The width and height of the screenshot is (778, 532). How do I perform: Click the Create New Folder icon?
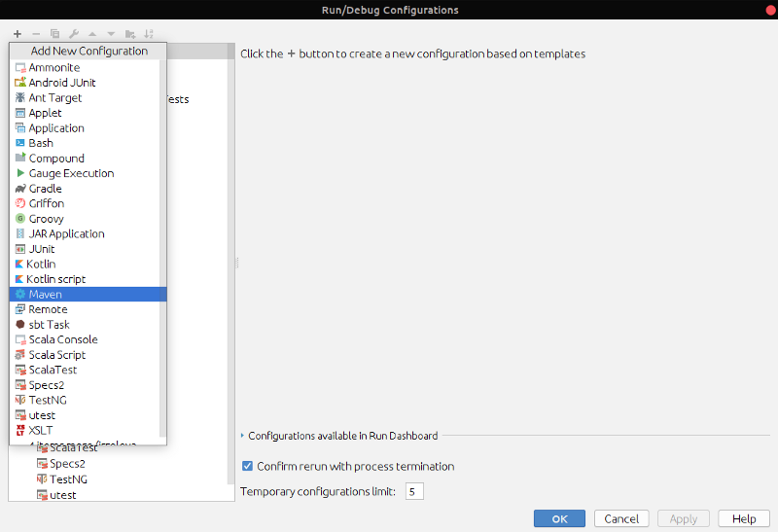pyautogui.click(x=130, y=34)
